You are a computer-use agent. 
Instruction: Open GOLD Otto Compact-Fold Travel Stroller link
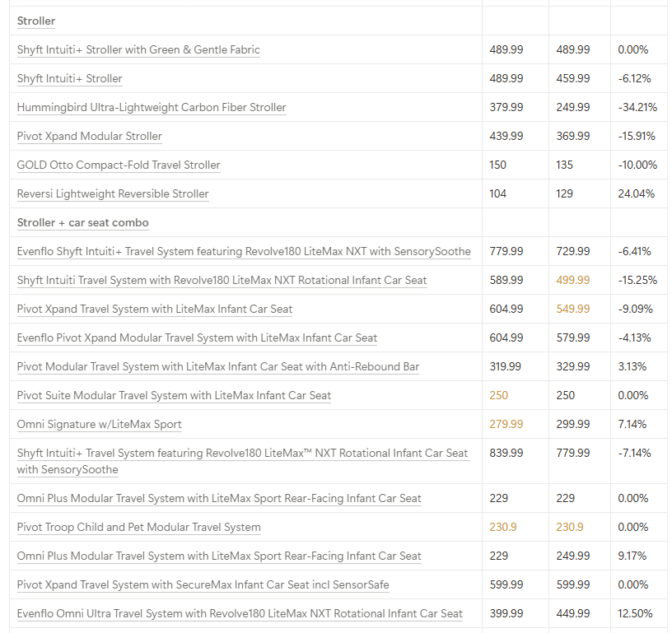(x=119, y=165)
